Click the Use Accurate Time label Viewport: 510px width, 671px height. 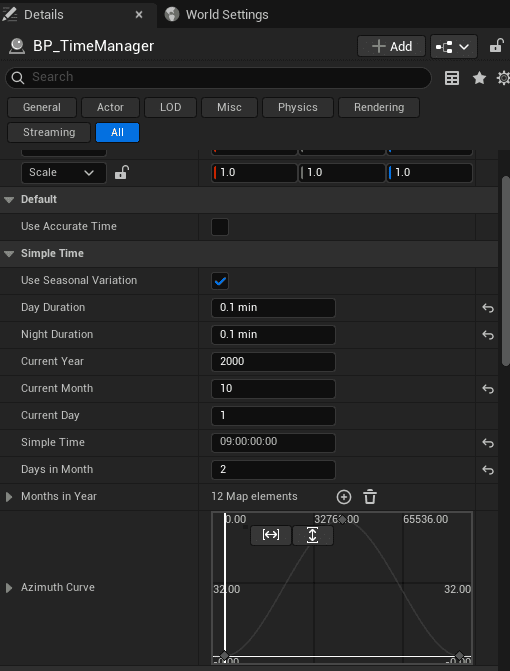(69, 226)
